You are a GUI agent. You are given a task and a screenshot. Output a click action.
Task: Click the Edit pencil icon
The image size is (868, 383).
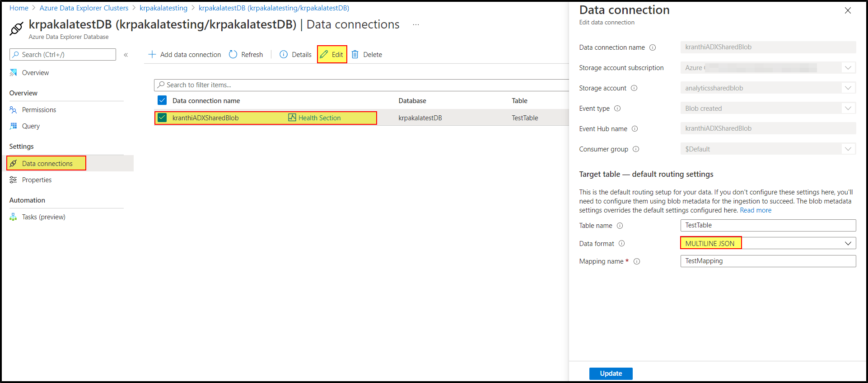(x=324, y=54)
